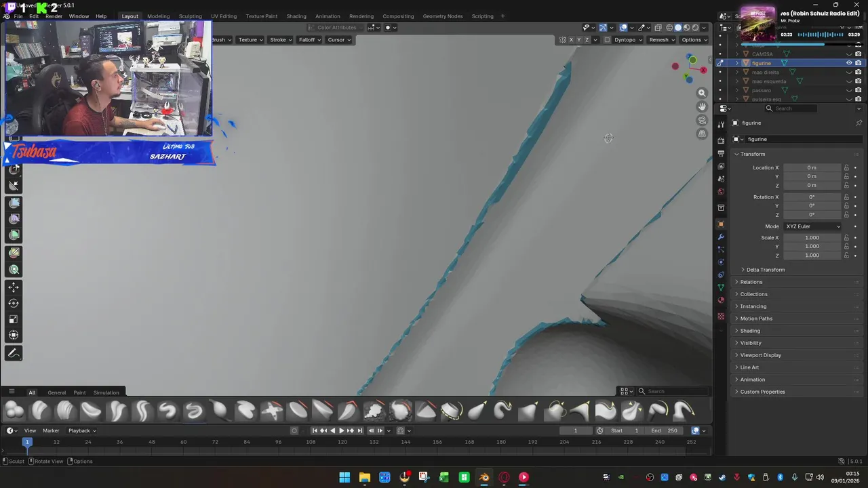Jump to the end frame button
The height and width of the screenshot is (488, 868).
point(359,430)
